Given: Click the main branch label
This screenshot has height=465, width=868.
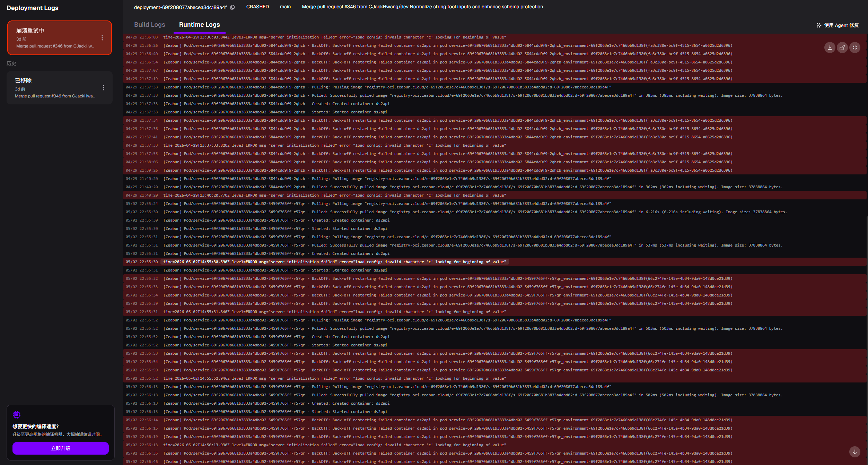Looking at the screenshot, I should click(285, 7).
